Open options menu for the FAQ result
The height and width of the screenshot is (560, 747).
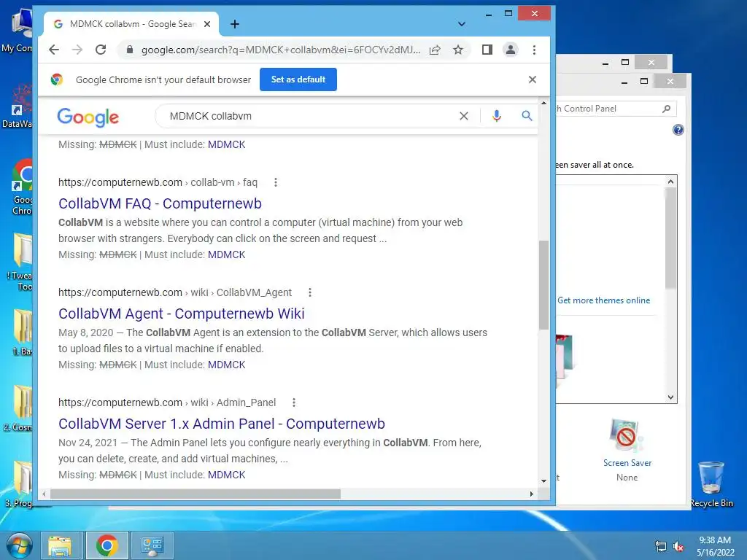275,182
